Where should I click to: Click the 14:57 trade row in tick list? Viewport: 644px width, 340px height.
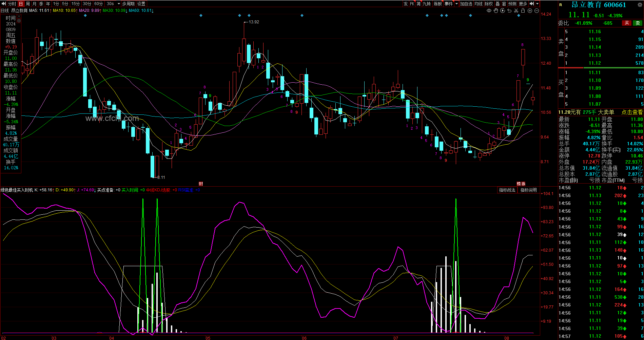601,336
